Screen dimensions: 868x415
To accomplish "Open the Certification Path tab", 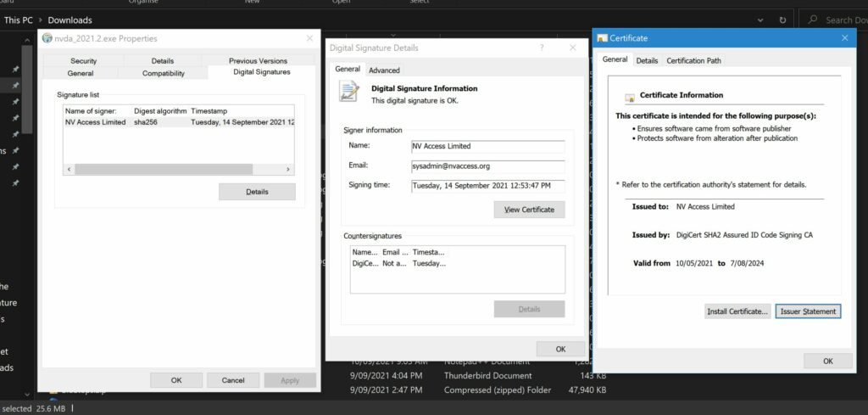I will (694, 60).
